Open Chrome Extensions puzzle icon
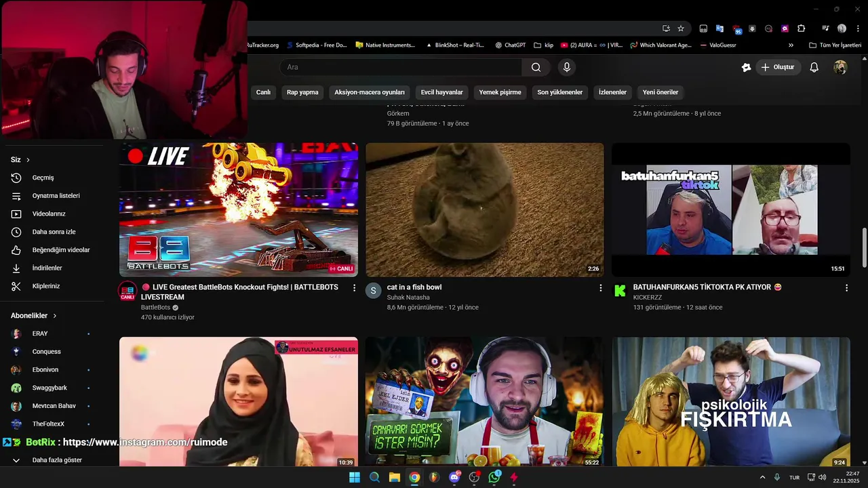The width and height of the screenshot is (868, 488). [x=801, y=28]
